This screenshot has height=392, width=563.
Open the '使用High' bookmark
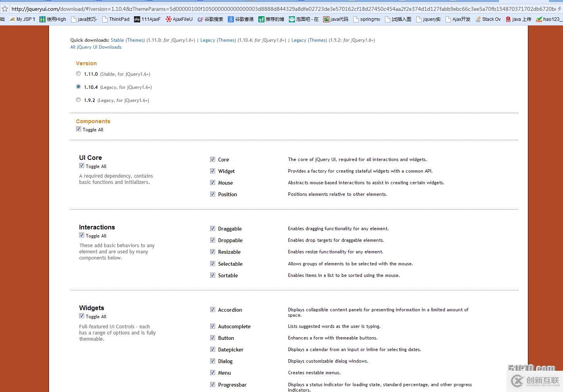(x=53, y=19)
